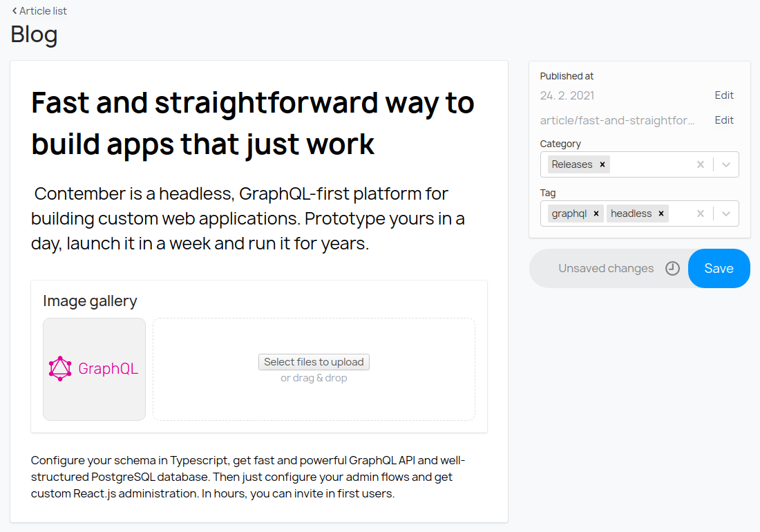Edit the article URL slug

[x=723, y=120]
